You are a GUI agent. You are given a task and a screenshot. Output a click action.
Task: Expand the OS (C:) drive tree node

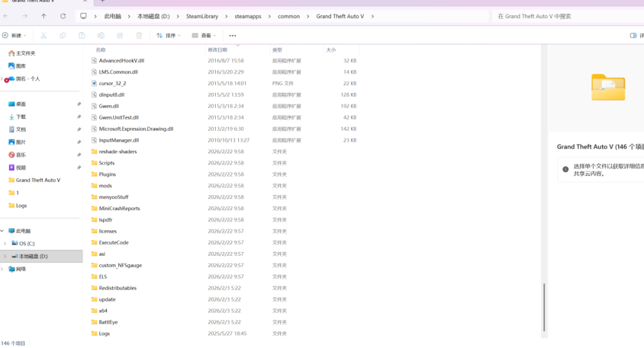point(5,244)
